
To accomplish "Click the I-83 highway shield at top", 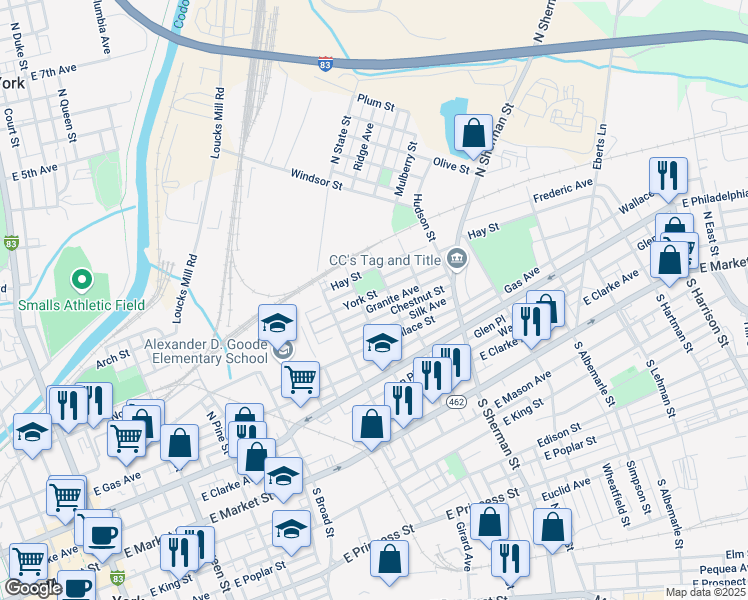I will click(325, 64).
